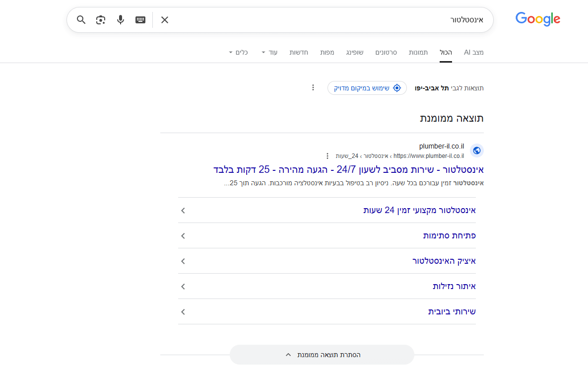
Task: Click the magnifier search icon
Action: (x=81, y=20)
